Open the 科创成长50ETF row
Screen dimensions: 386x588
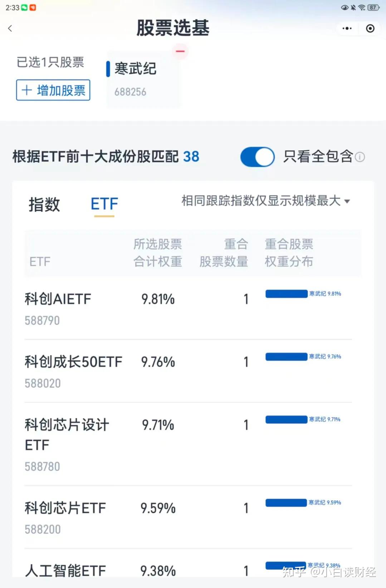pos(73,371)
